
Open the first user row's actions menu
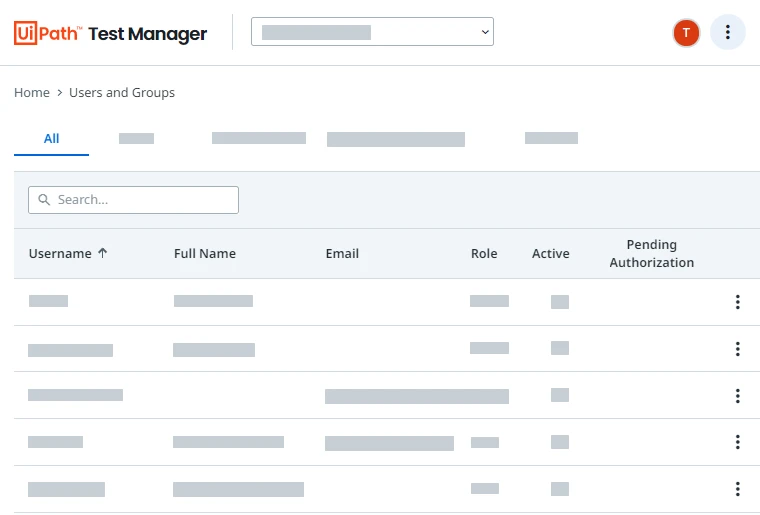point(737,302)
